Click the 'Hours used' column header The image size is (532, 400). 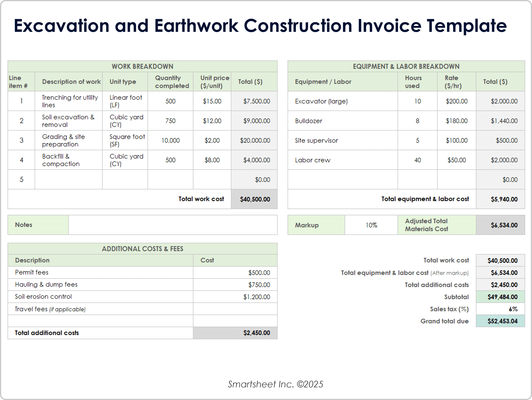tap(418, 82)
